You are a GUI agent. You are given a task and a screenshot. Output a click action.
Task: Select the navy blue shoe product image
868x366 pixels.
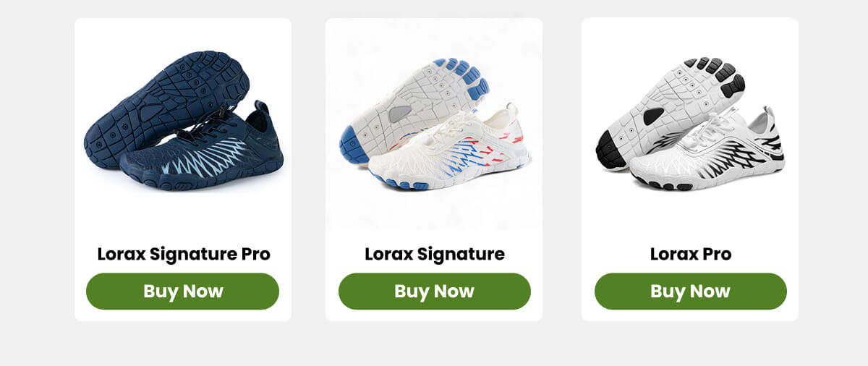[x=184, y=121]
